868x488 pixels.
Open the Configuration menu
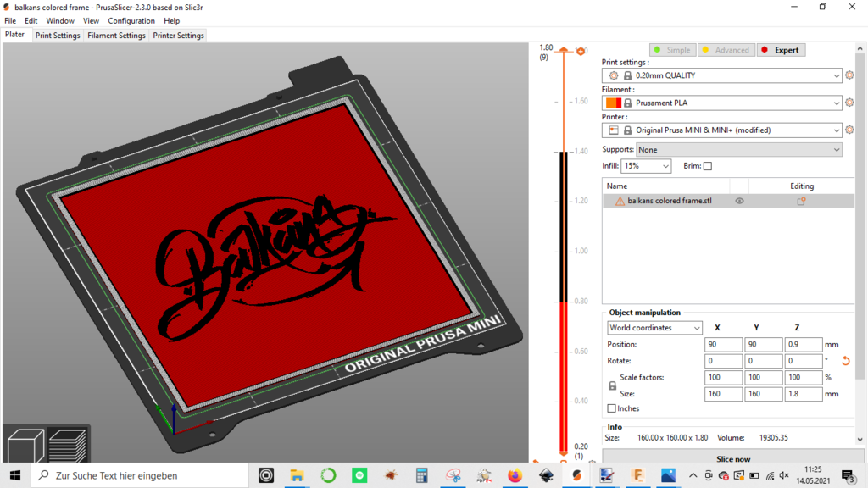(131, 21)
